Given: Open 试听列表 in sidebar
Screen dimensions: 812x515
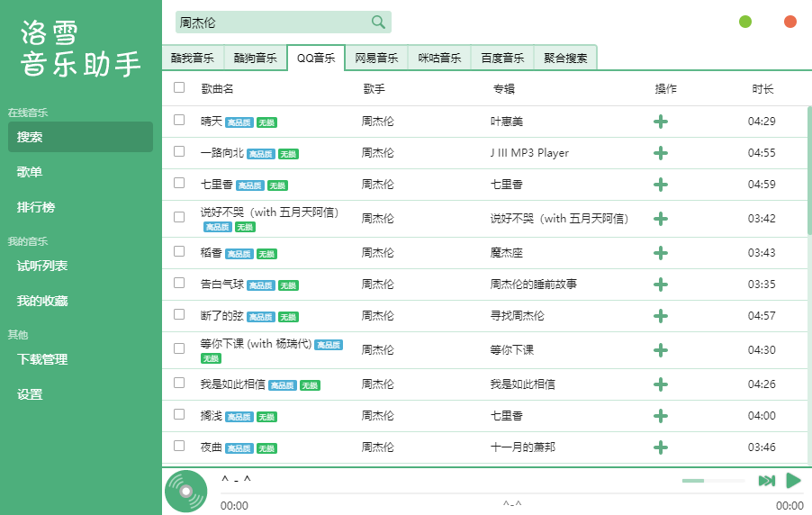Looking at the screenshot, I should [x=80, y=266].
